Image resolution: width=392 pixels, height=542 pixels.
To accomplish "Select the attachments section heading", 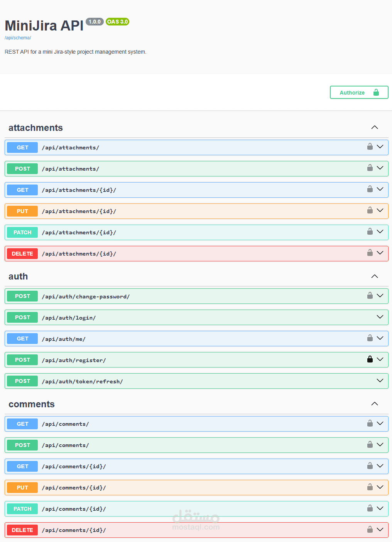I will click(x=35, y=128).
